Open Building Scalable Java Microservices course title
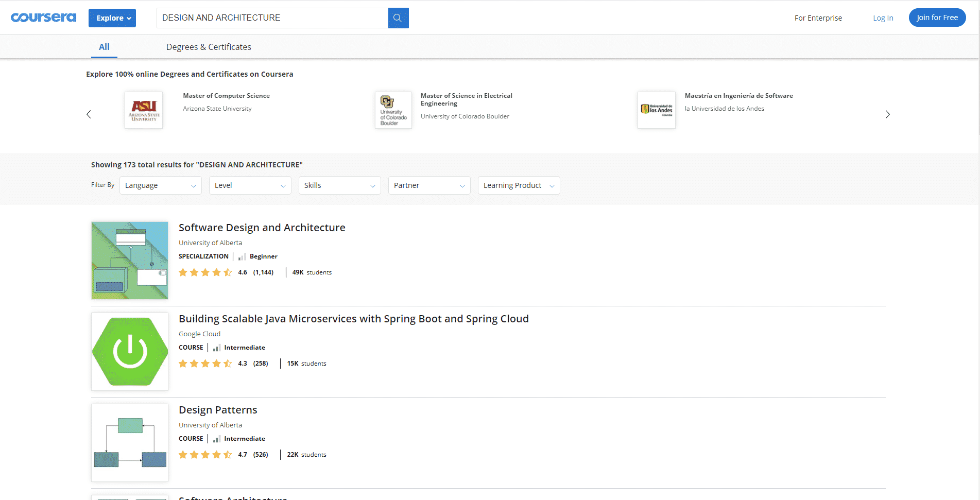The image size is (980, 500). (x=354, y=319)
